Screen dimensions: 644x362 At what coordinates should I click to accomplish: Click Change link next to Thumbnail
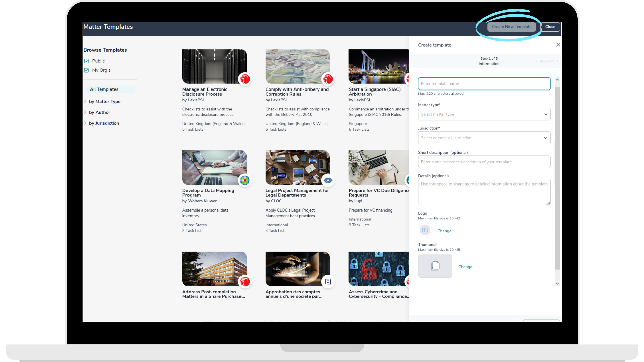click(465, 267)
